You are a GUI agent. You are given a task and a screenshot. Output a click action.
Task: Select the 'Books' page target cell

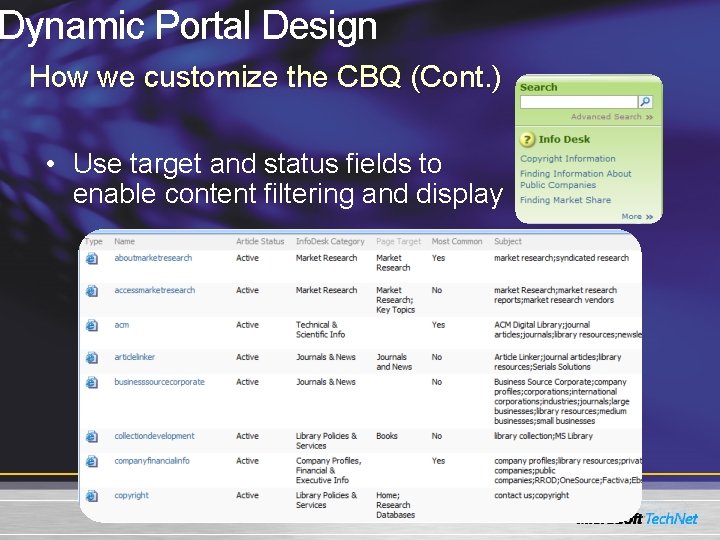click(x=387, y=436)
